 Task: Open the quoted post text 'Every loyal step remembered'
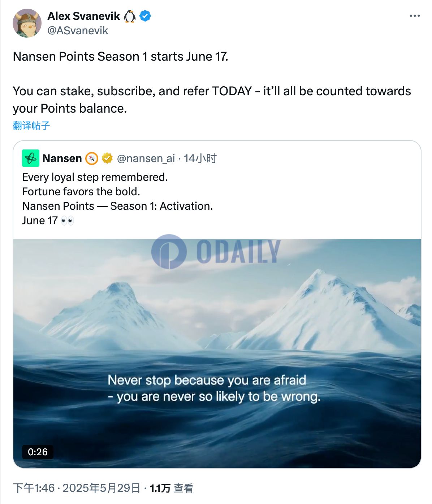(x=95, y=177)
